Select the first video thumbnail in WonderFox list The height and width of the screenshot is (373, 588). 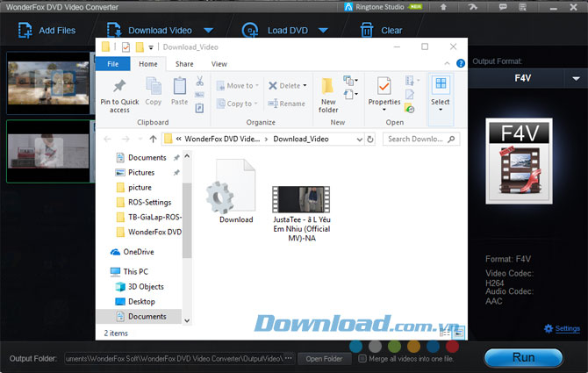tap(48, 82)
